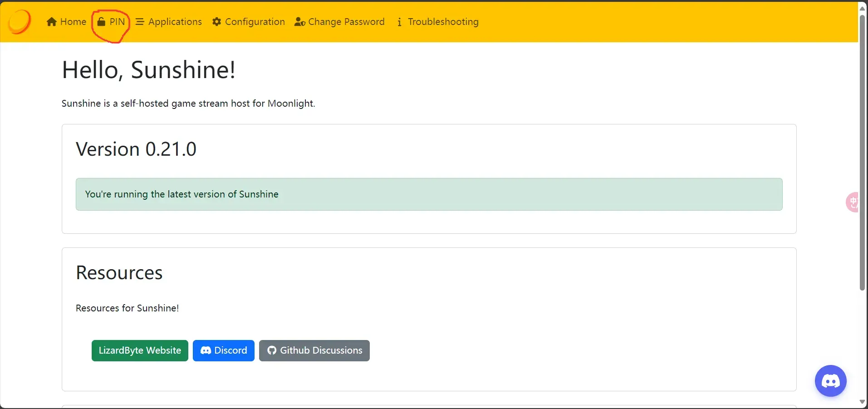Click the Applications list icon
Image resolution: width=868 pixels, height=409 pixels.
click(x=140, y=22)
